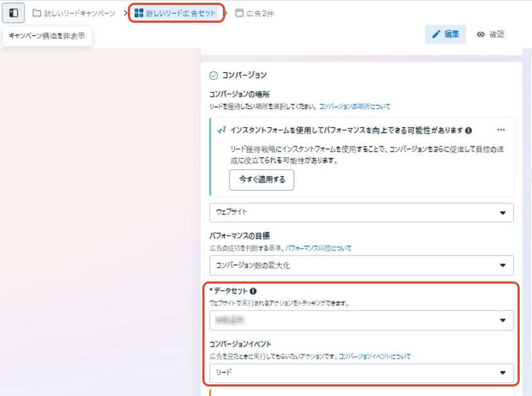The image size is (532, 396).
Task: Open the データセット selection dropdown
Action: pyautogui.click(x=361, y=320)
